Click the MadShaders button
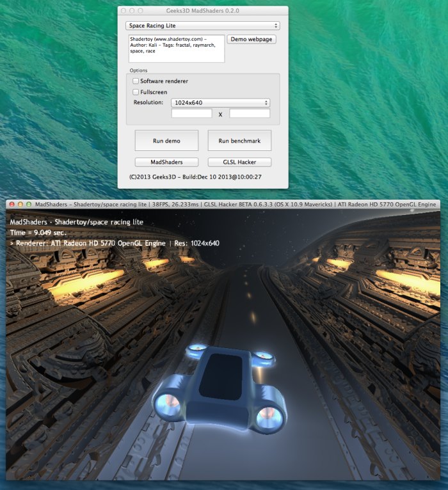The width and height of the screenshot is (448, 490). coord(166,162)
